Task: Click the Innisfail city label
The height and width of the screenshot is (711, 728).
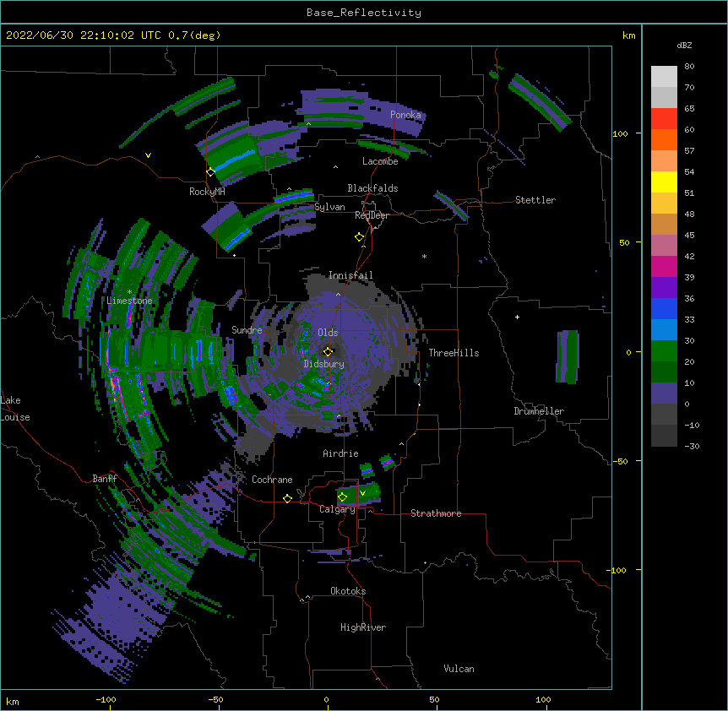Action: [x=350, y=275]
